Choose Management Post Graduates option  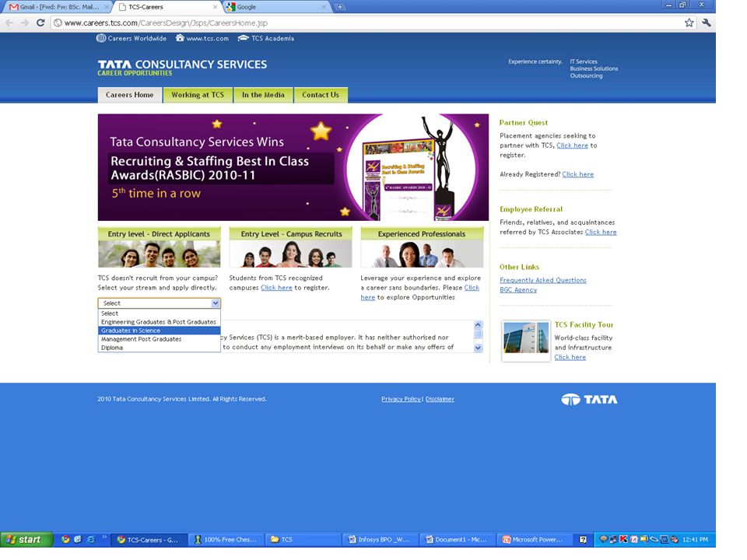(159, 339)
